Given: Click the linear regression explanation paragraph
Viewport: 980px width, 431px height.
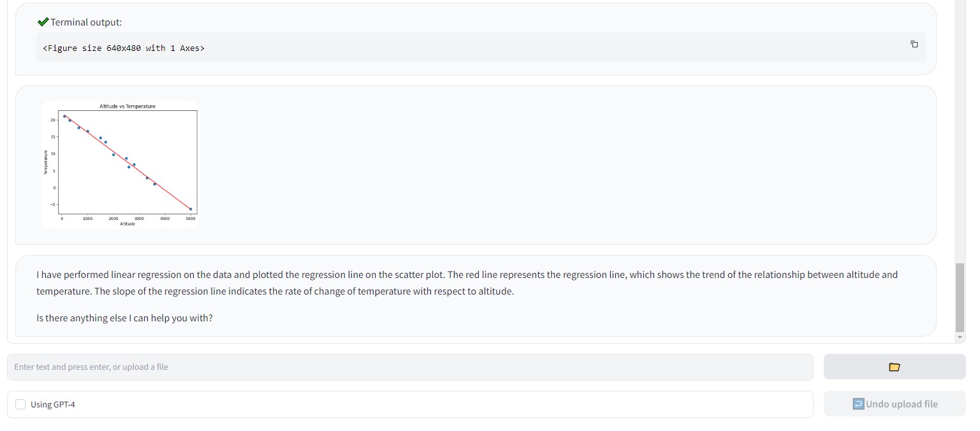Looking at the screenshot, I should click(467, 283).
